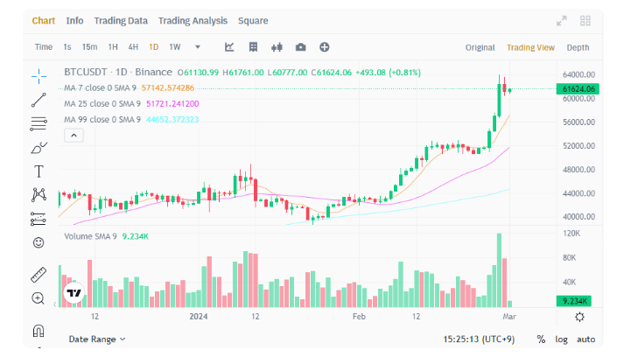The width and height of the screenshot is (638, 364).
Task: Open the emoji icons tool
Action: tap(39, 242)
